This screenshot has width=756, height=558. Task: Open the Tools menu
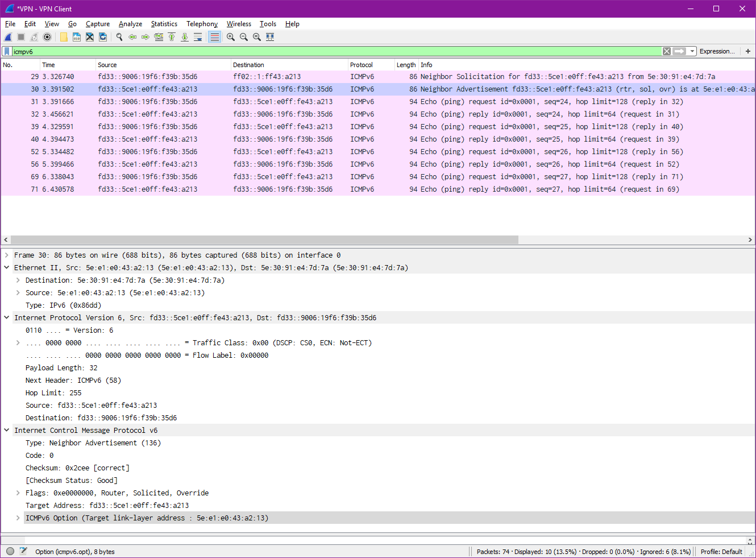pyautogui.click(x=268, y=24)
